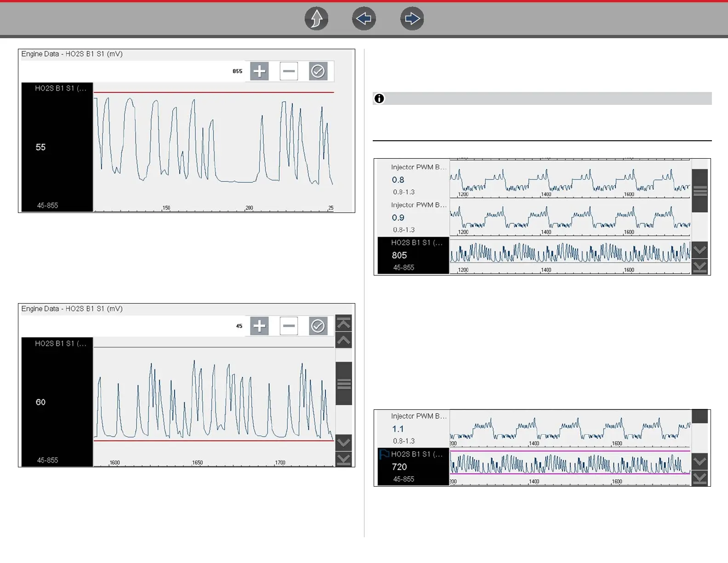The image size is (728, 563).
Task: Jump to bottom arrow beside HO2S 805 graph
Action: click(x=700, y=267)
